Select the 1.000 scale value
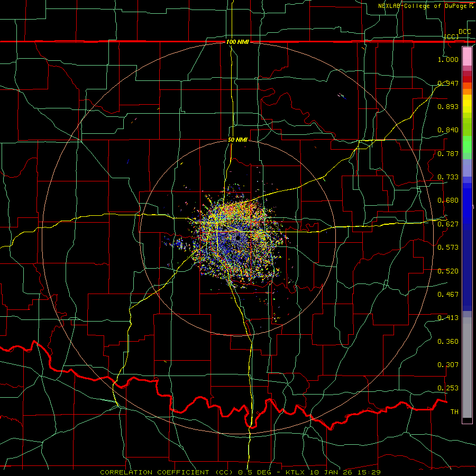This screenshot has height=476, width=476. [448, 59]
